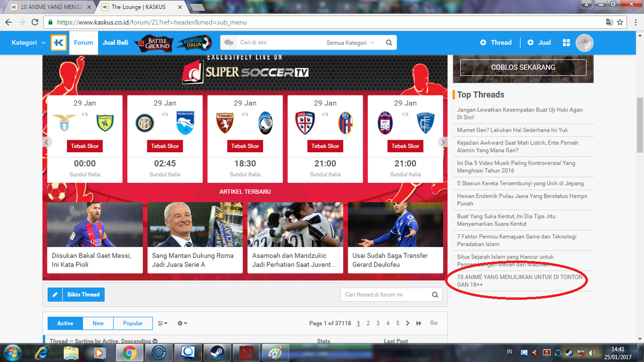Open the 10 ANIME YANG MENJIJIKAN thread

[x=520, y=281]
